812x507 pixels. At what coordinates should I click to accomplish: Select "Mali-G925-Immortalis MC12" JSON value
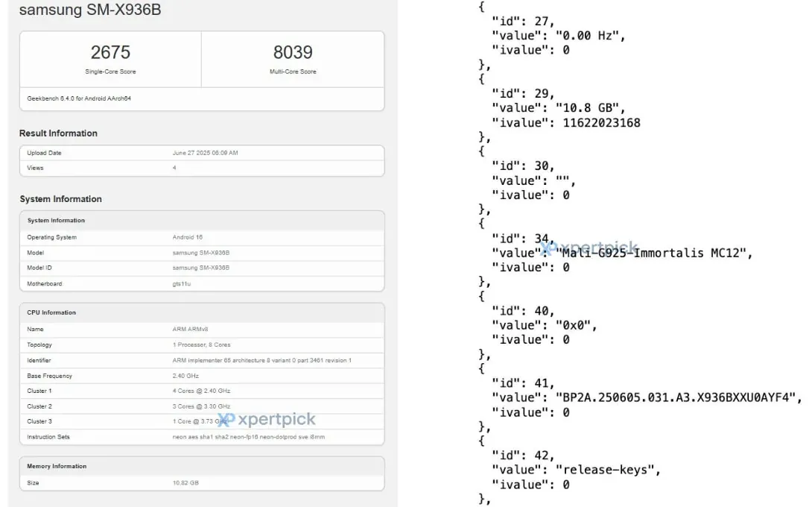point(651,253)
